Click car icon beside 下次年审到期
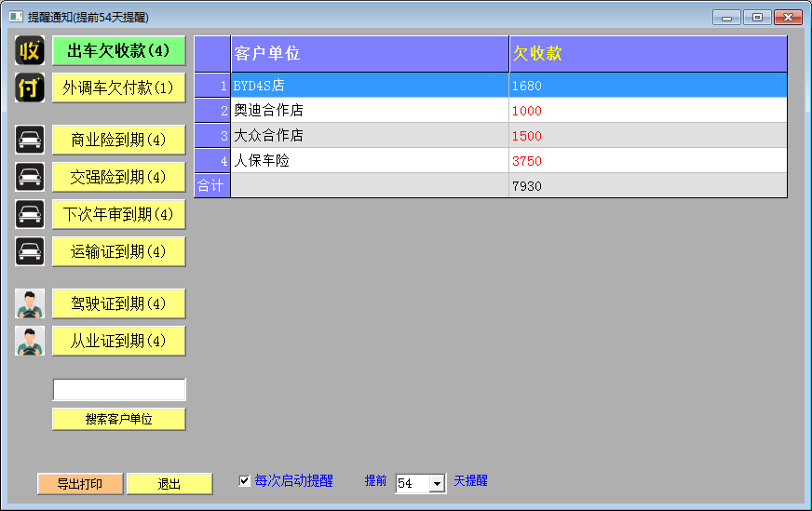Viewport: 812px width, 511px height. [x=30, y=214]
